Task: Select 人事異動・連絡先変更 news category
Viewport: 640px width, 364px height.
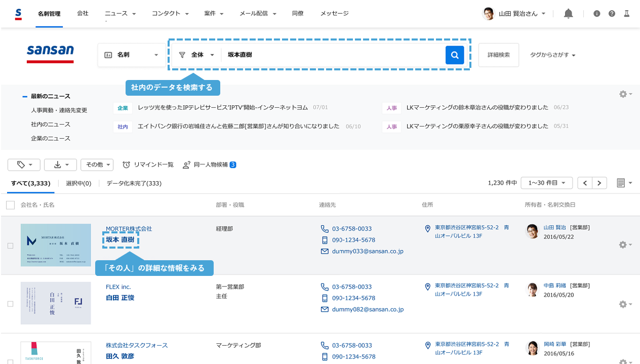Action: 59,110
